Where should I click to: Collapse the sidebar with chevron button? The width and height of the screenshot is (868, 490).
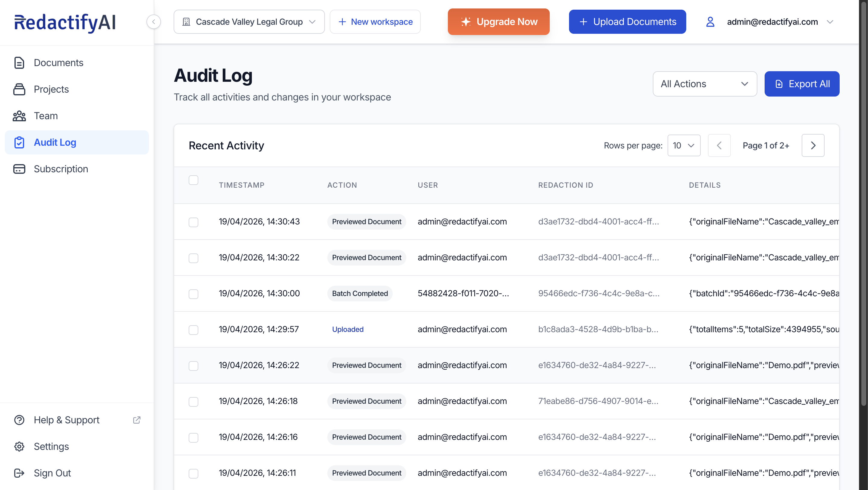point(154,22)
